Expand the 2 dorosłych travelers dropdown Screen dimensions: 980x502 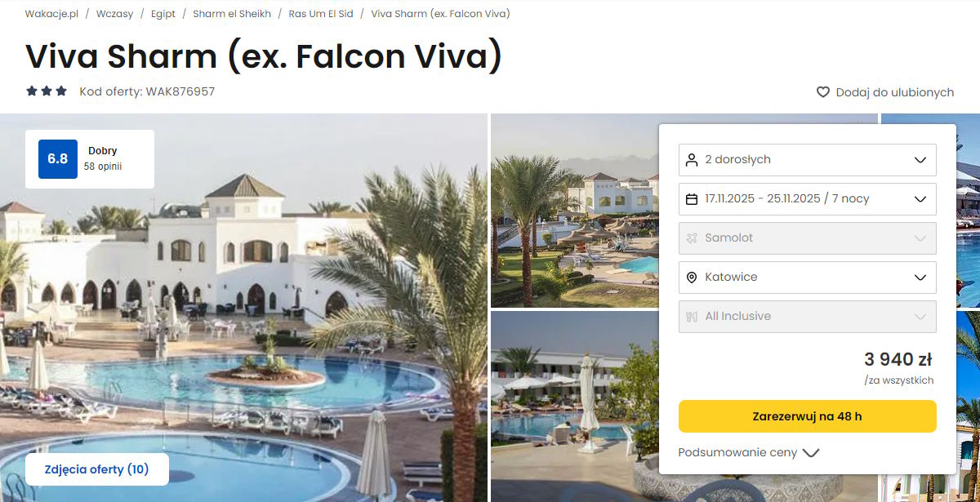[808, 159]
